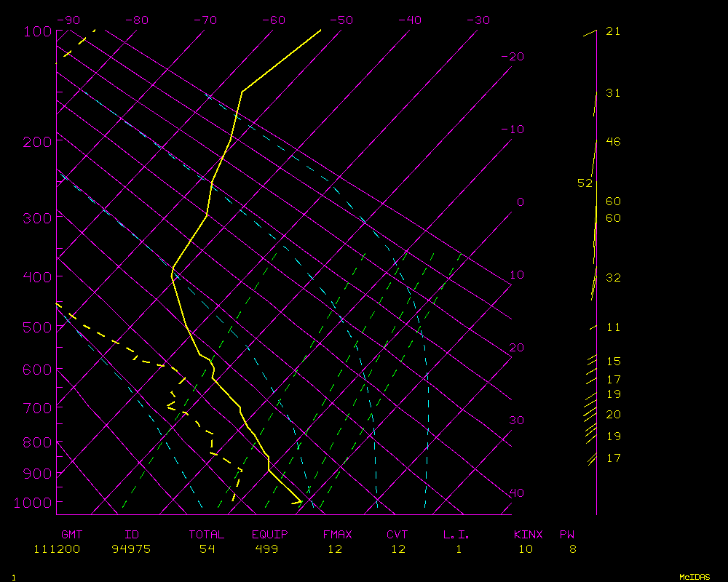This screenshot has height=582, width=728.
Task: Click the wind barb beside speed 11
Action: 593,327
